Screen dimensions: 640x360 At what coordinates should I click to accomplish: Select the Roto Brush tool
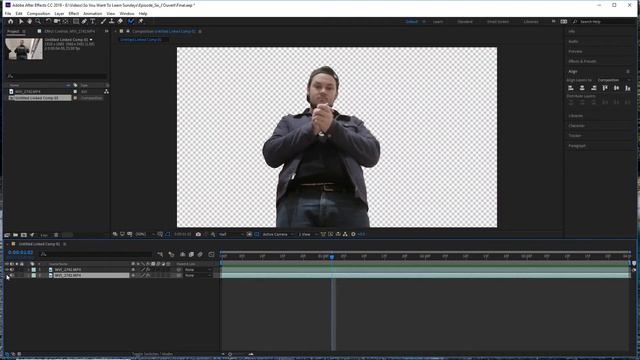coord(131,21)
